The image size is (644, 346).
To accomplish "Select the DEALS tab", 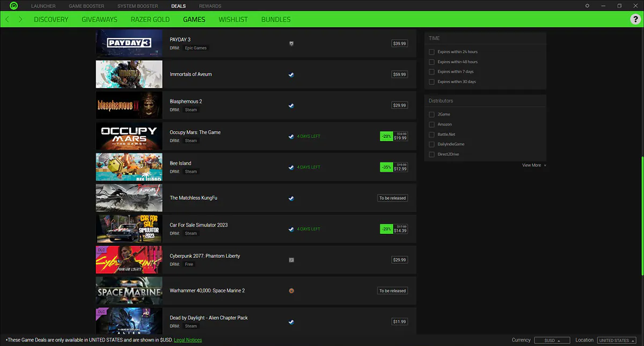I will click(x=179, y=6).
